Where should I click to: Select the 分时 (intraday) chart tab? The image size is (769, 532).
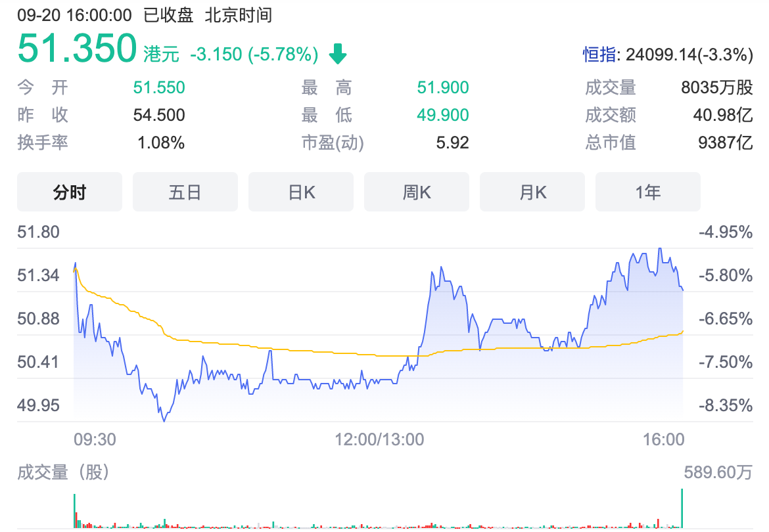(x=69, y=191)
